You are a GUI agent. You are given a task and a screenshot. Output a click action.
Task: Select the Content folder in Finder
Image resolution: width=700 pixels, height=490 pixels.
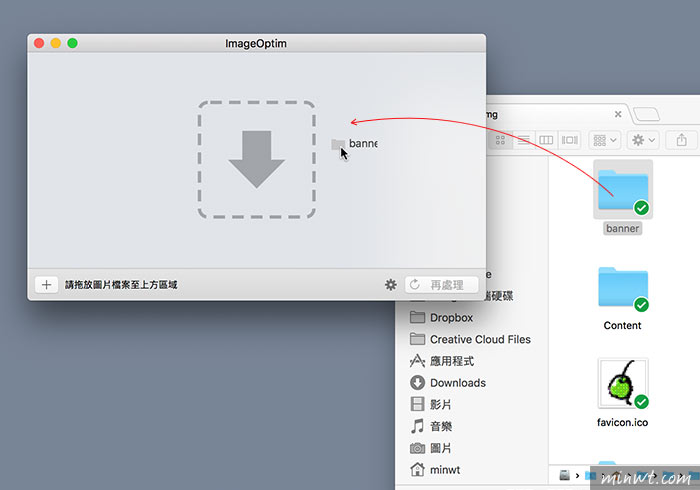click(623, 288)
